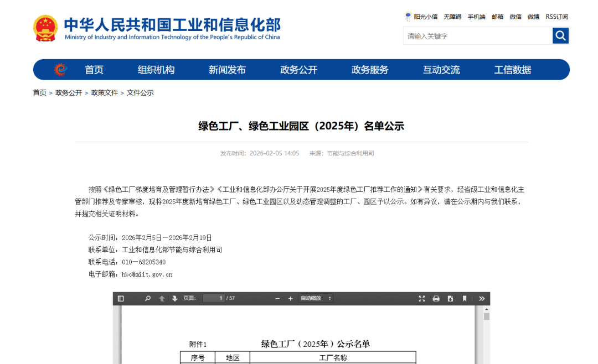Click the 政策文件 breadcrumb link
The height and width of the screenshot is (364, 598).
(105, 93)
